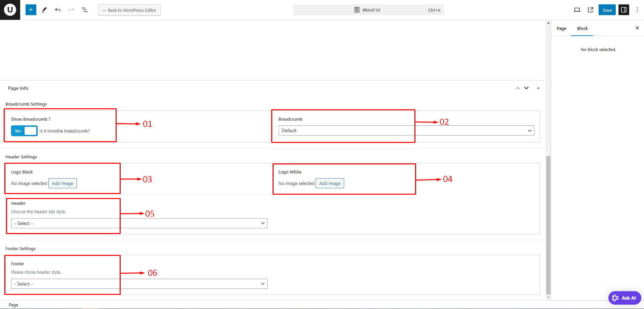
Task: Click the block inserter plus icon
Action: pyautogui.click(x=31, y=10)
